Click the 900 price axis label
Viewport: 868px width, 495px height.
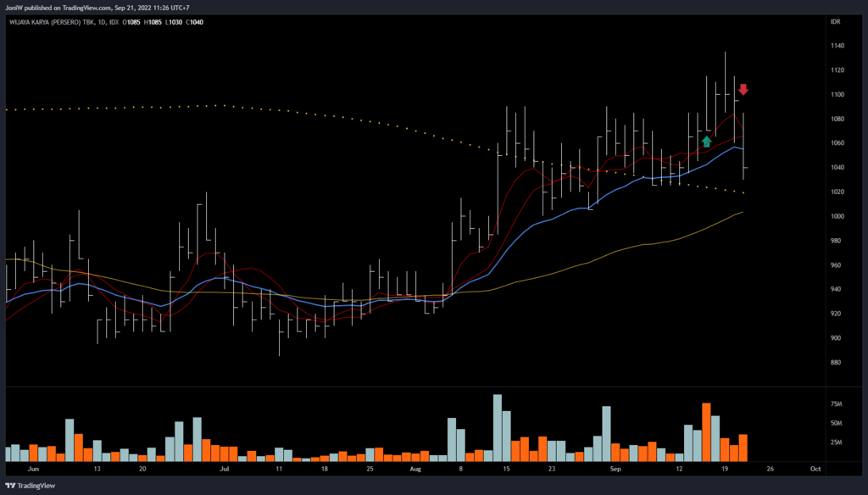pos(837,338)
